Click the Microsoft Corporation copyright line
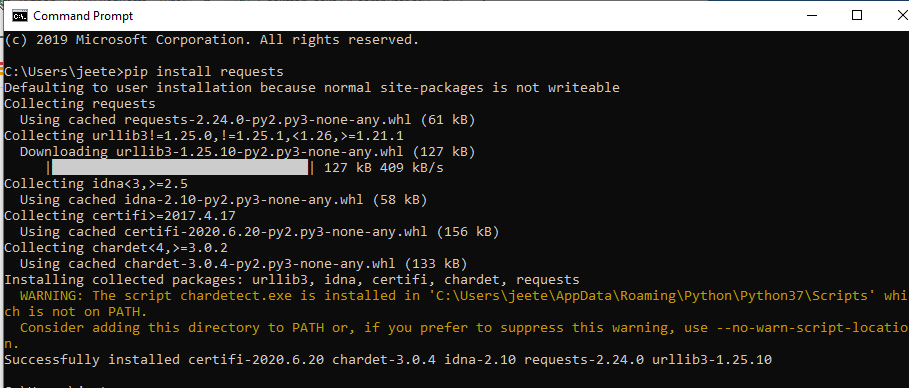909x388 pixels. 212,40
